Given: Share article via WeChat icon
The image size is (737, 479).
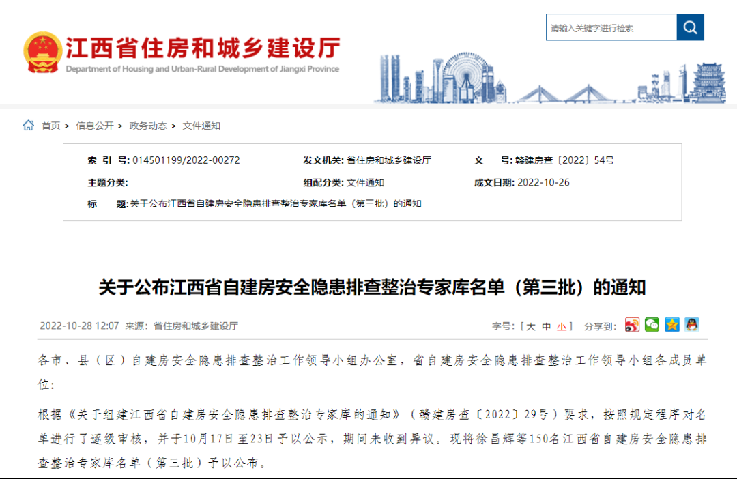Looking at the screenshot, I should [x=651, y=325].
